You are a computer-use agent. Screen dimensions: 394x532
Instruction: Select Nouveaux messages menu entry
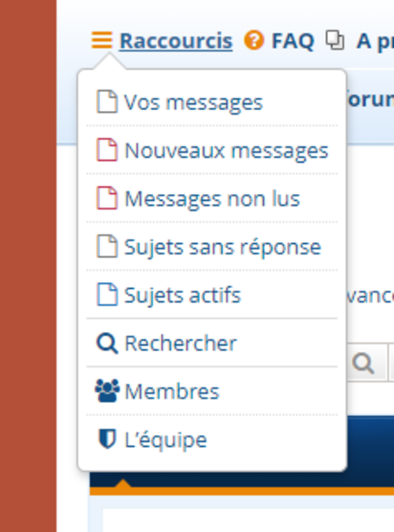(226, 150)
